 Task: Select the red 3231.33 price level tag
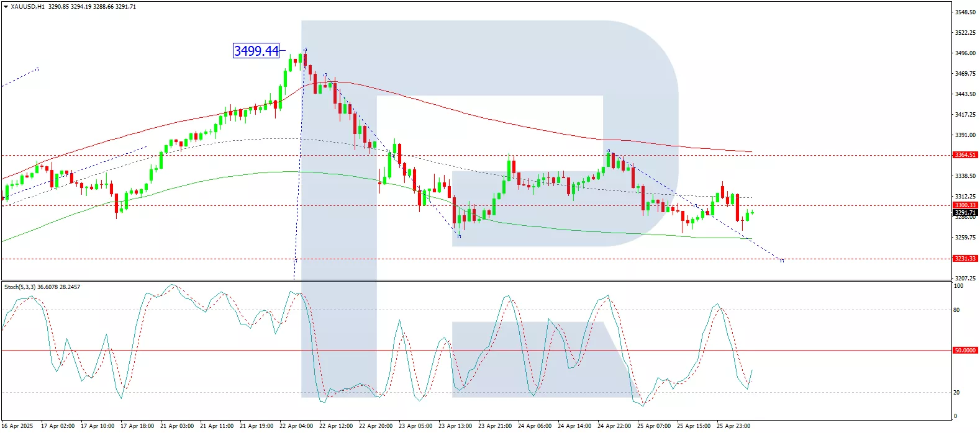pos(964,259)
